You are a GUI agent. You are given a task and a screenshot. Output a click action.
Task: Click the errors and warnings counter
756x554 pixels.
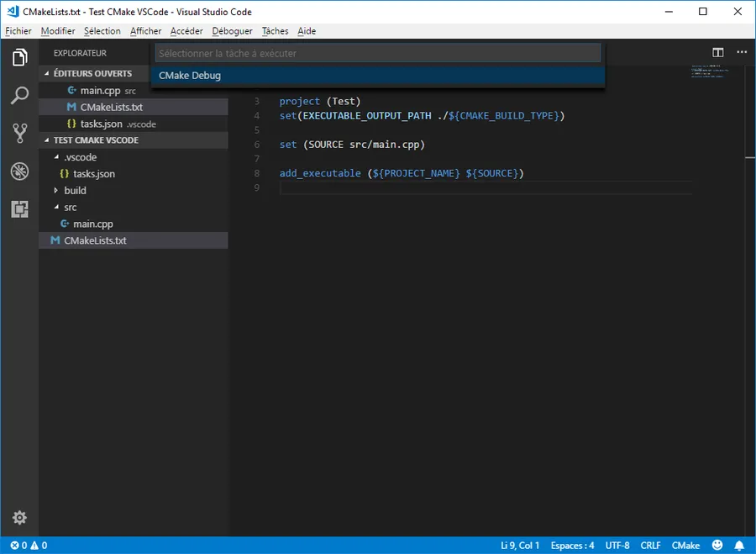[29, 546]
